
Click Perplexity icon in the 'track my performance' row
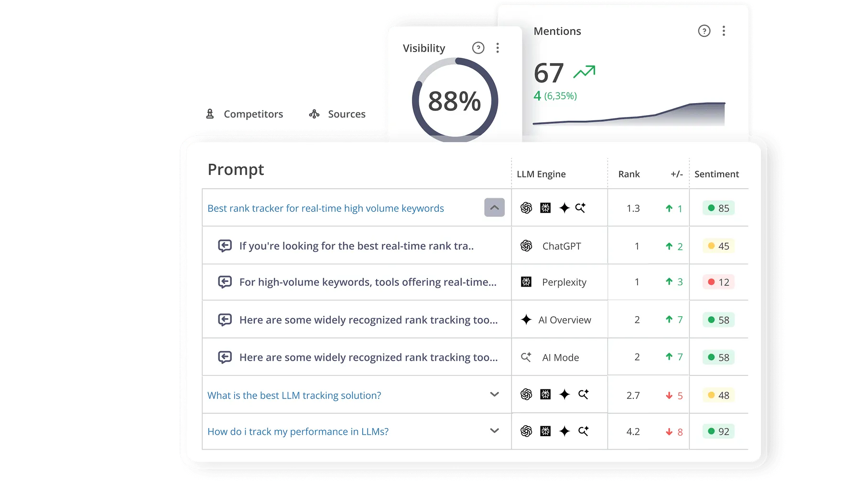pyautogui.click(x=545, y=431)
